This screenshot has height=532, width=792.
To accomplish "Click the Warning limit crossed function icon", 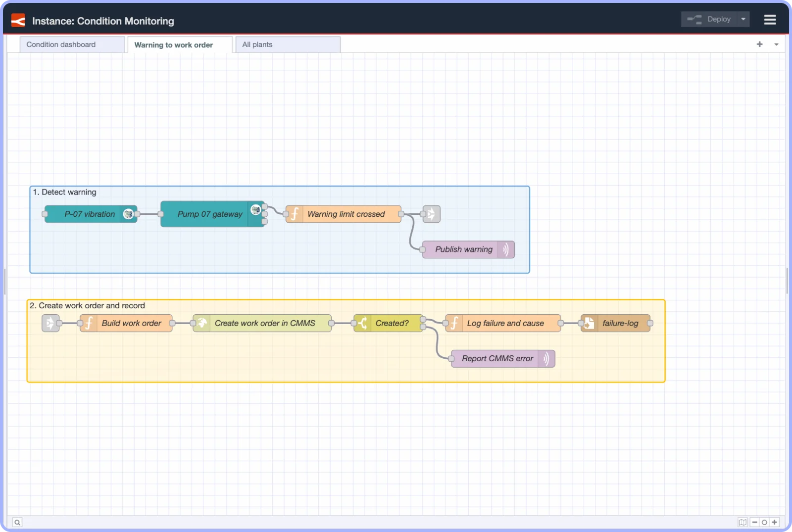I will (x=295, y=214).
